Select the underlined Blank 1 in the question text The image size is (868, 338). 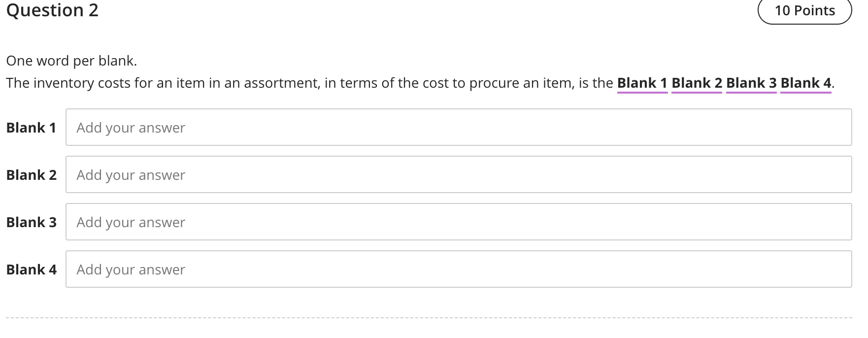pos(642,83)
